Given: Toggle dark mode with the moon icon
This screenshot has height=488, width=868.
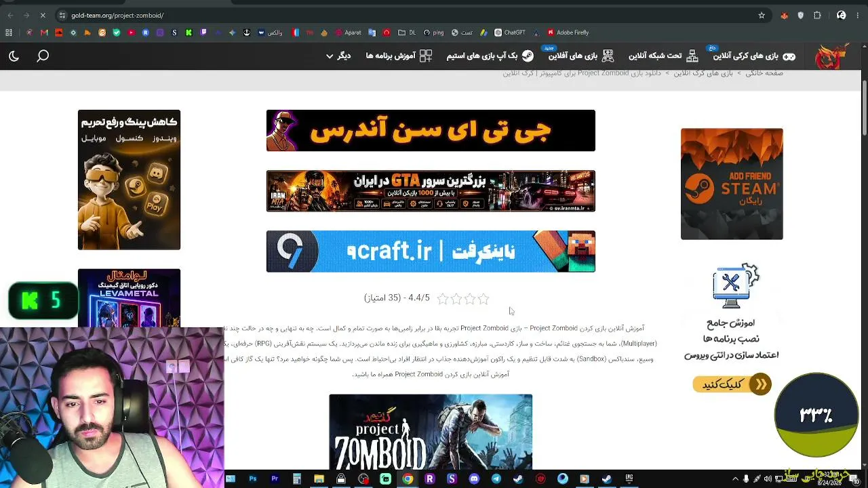Looking at the screenshot, I should 14,56.
